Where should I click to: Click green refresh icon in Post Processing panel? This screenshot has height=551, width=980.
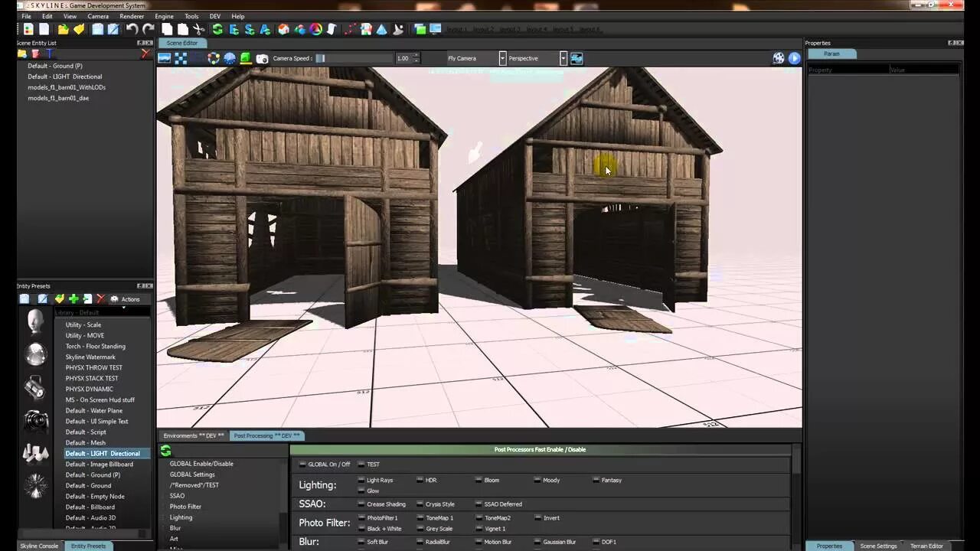[x=165, y=451]
